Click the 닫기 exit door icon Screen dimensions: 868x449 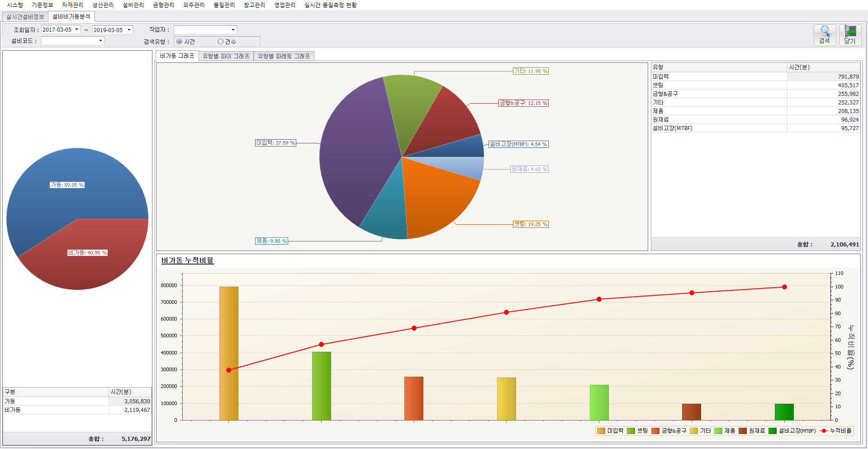point(850,33)
